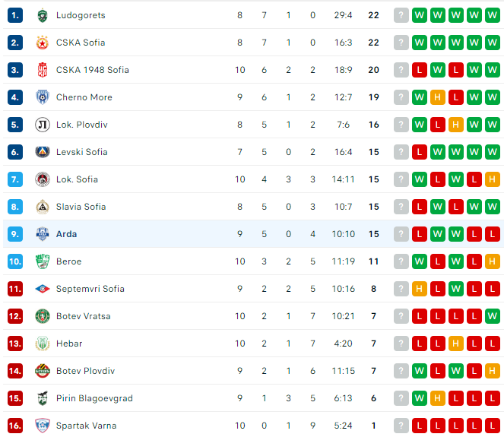Click Botev Vratsa's green W form badge
This screenshot has height=437, width=504.
click(492, 316)
